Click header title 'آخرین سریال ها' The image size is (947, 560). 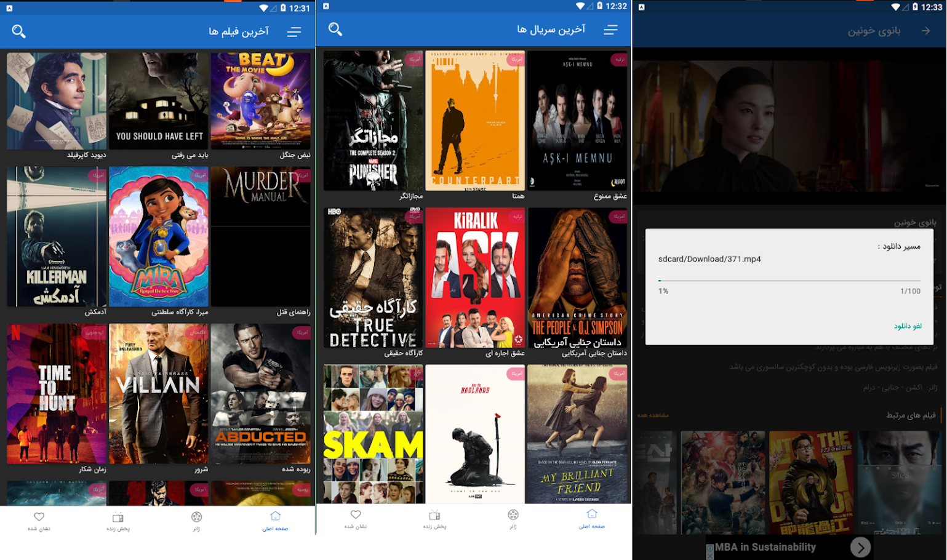tap(551, 29)
